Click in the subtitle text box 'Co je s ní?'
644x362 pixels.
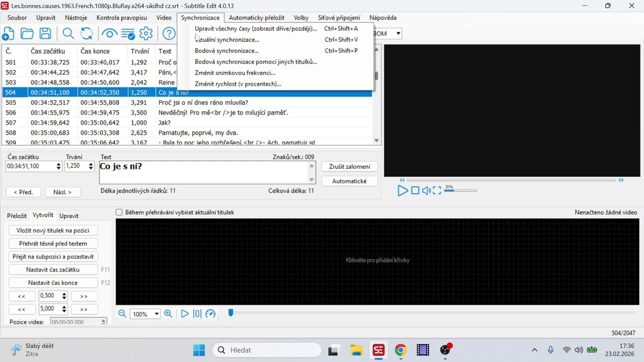[x=204, y=172]
